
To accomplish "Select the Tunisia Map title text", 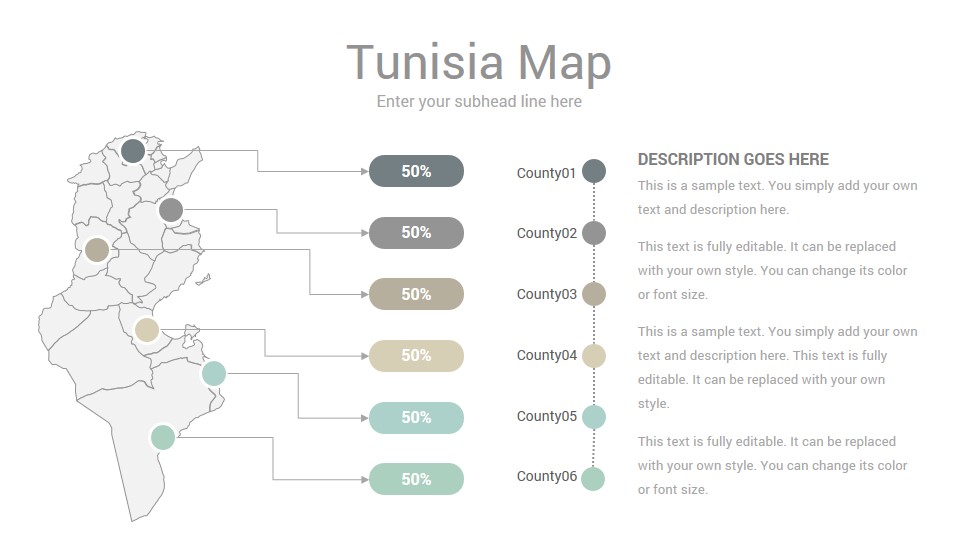I will tap(479, 62).
